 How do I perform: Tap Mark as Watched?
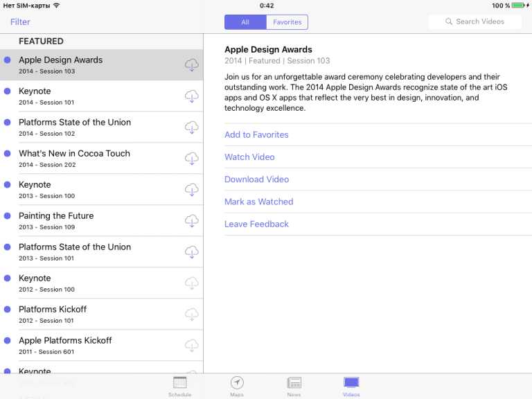(x=259, y=202)
